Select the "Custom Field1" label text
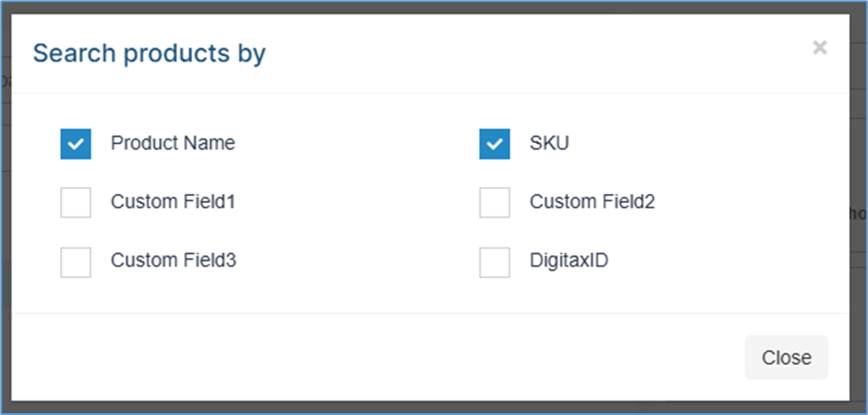This screenshot has height=415, width=868. [173, 201]
